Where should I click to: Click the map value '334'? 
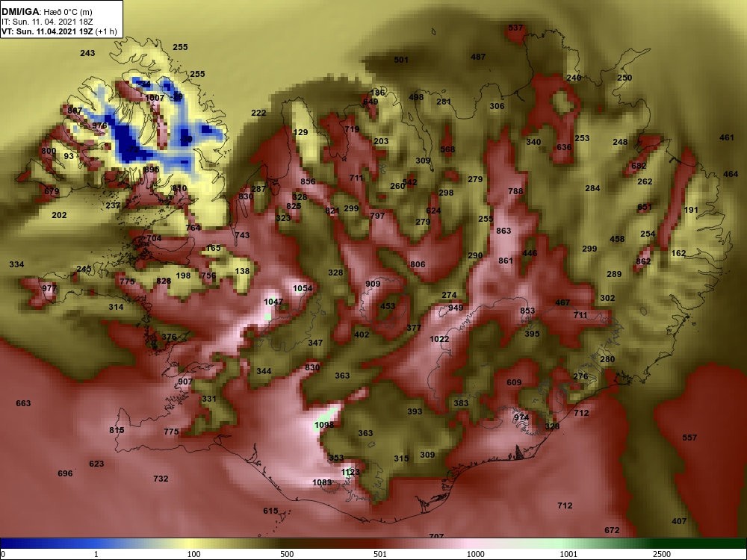click(x=16, y=264)
